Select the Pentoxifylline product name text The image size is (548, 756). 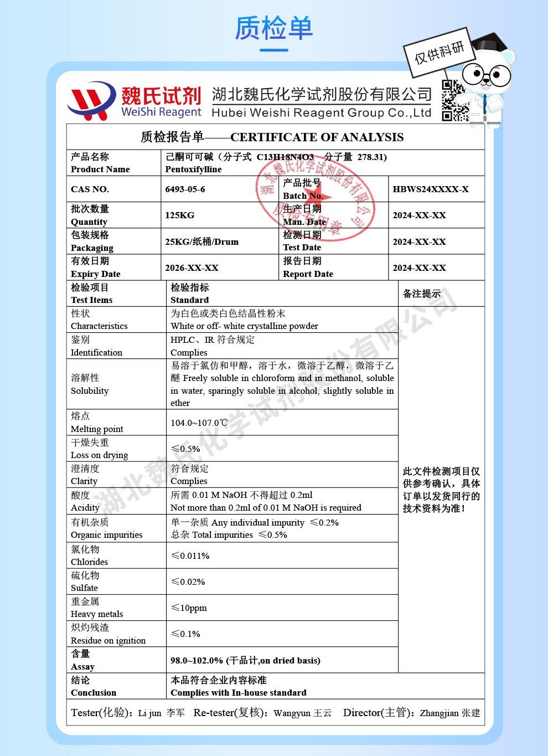(193, 169)
